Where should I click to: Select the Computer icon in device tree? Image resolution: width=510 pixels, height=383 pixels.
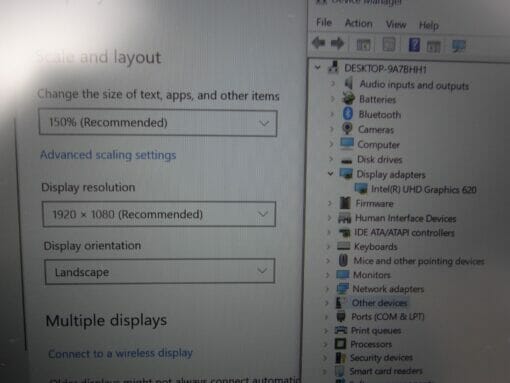(347, 144)
